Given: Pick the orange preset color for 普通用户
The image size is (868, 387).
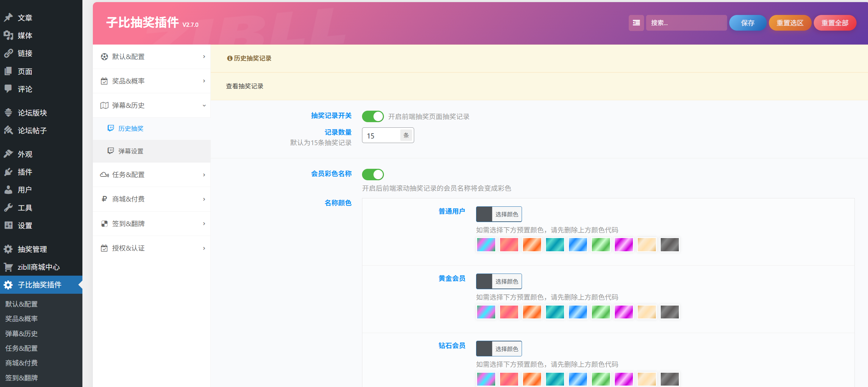Looking at the screenshot, I should (x=532, y=244).
